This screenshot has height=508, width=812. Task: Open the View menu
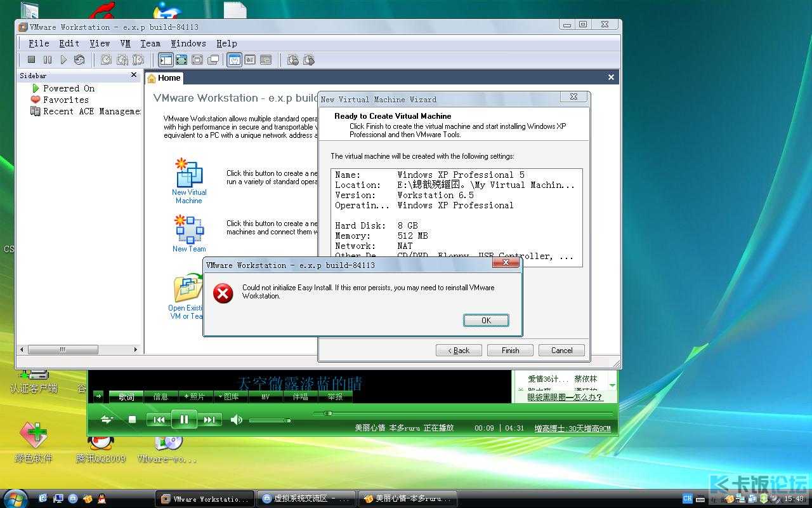tap(100, 43)
